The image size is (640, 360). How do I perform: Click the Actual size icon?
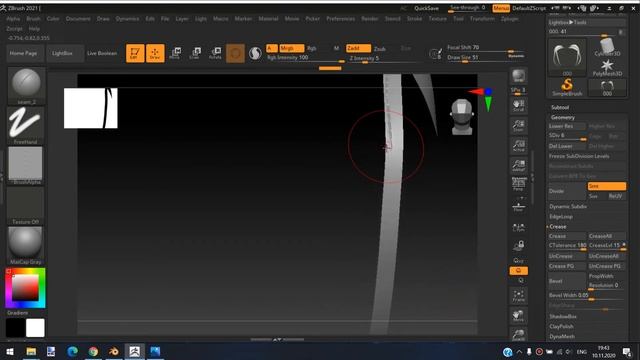coord(518,146)
